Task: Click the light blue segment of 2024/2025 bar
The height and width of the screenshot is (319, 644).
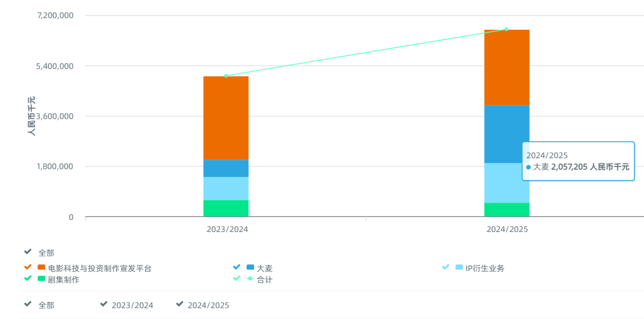Action: click(506, 183)
